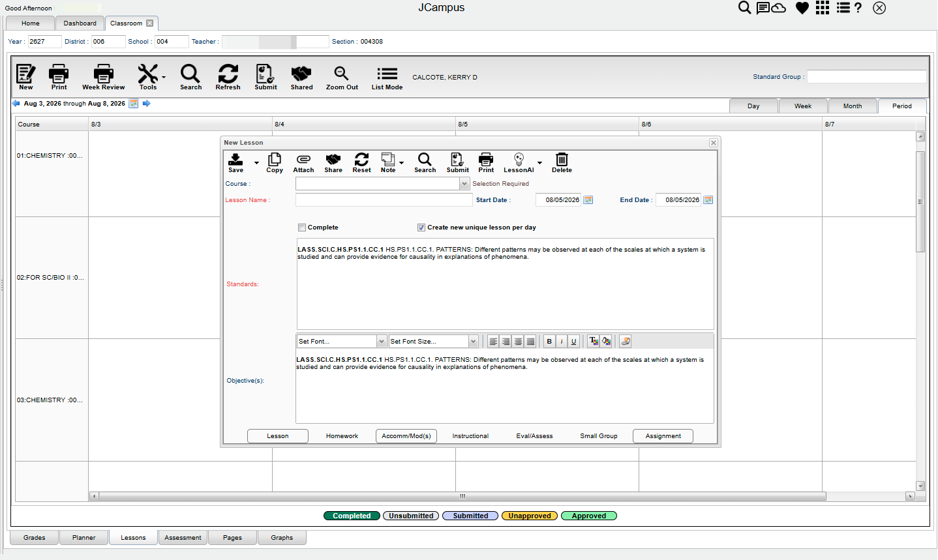Image resolution: width=938 pixels, height=560 pixels.
Task: Click the Delete trash icon
Action: coord(562,159)
